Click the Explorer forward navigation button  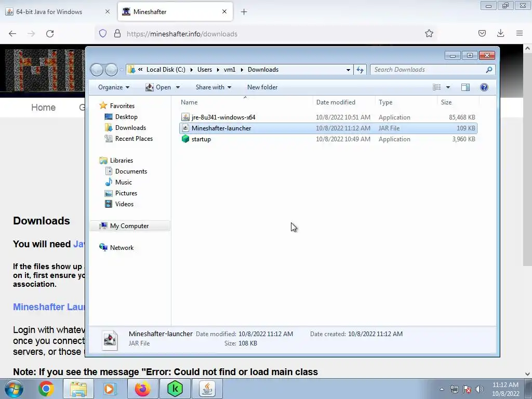tap(111, 70)
